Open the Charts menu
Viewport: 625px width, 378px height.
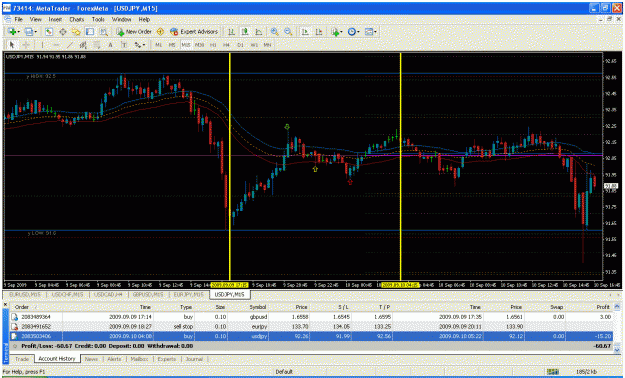pyautogui.click(x=77, y=19)
